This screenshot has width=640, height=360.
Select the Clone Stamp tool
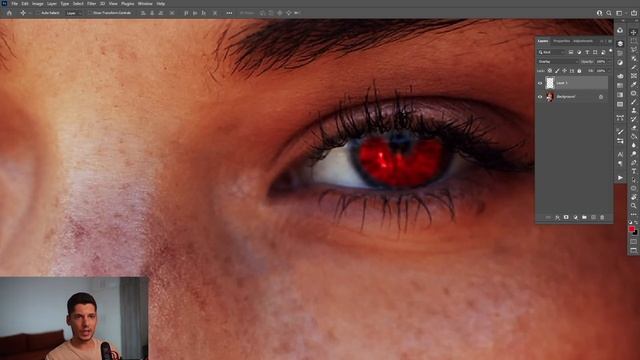click(633, 111)
